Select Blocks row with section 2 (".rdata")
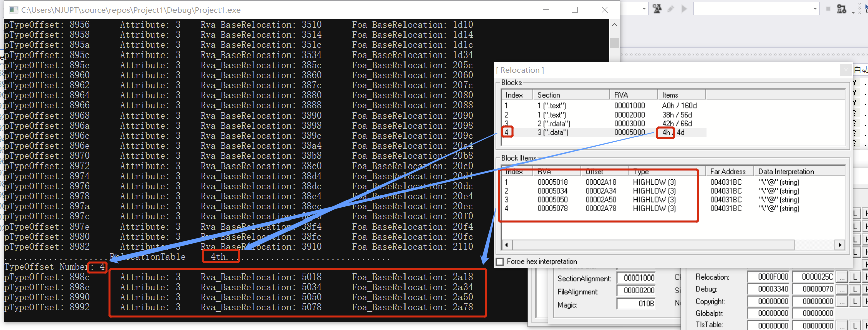This screenshot has width=868, height=330. tap(604, 124)
